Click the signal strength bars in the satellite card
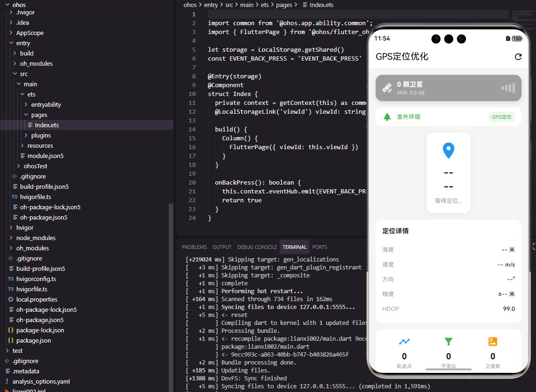This screenshot has height=392, width=536. pyautogui.click(x=508, y=87)
